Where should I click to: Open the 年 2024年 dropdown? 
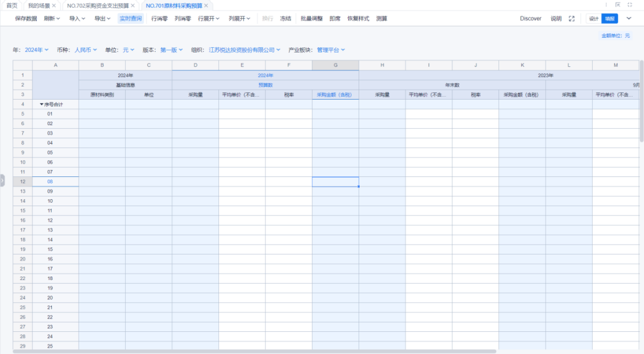click(x=36, y=50)
